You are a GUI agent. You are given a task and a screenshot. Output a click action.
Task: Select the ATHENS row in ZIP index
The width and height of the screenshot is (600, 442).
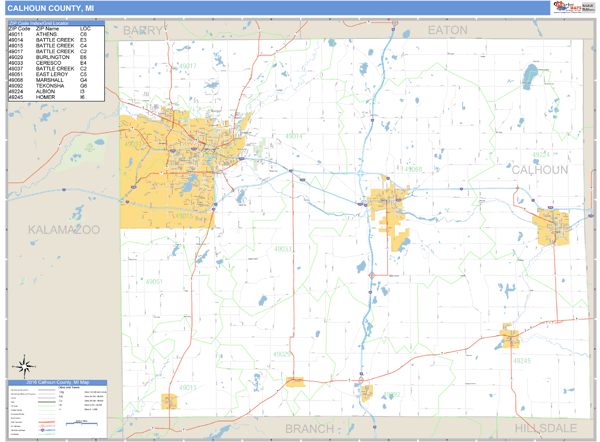point(50,34)
